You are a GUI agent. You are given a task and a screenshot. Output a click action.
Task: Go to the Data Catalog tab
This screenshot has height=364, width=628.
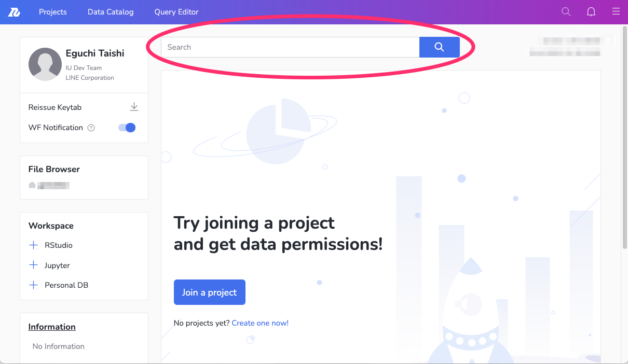tap(111, 12)
